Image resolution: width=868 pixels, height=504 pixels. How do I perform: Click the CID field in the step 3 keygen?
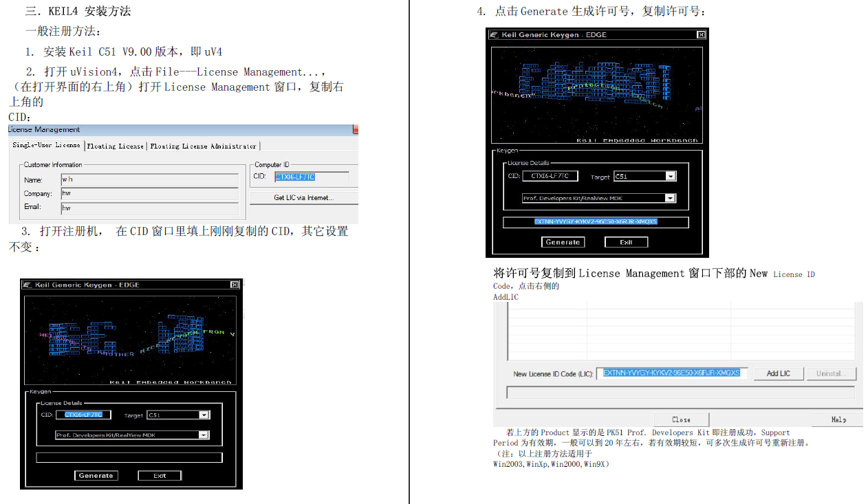83,415
